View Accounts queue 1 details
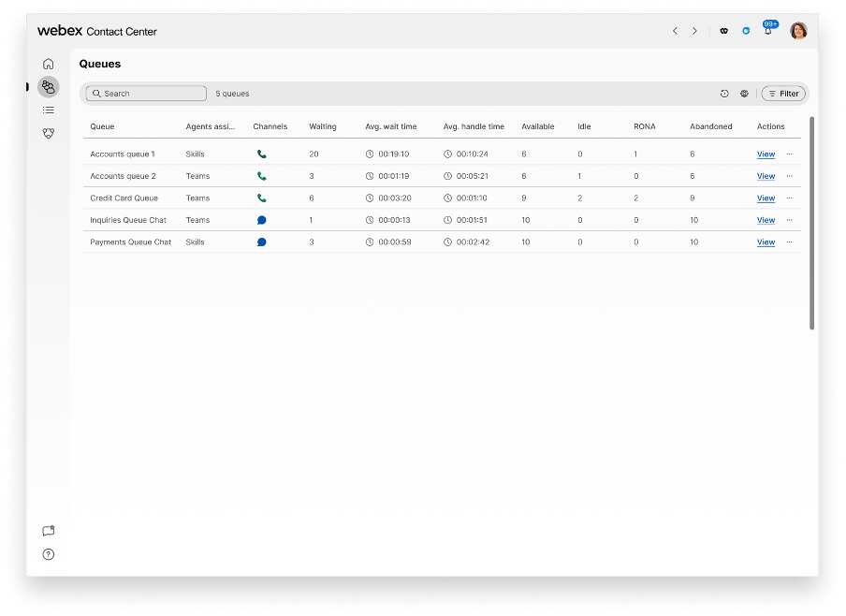This screenshot has width=846, height=616. [x=766, y=154]
